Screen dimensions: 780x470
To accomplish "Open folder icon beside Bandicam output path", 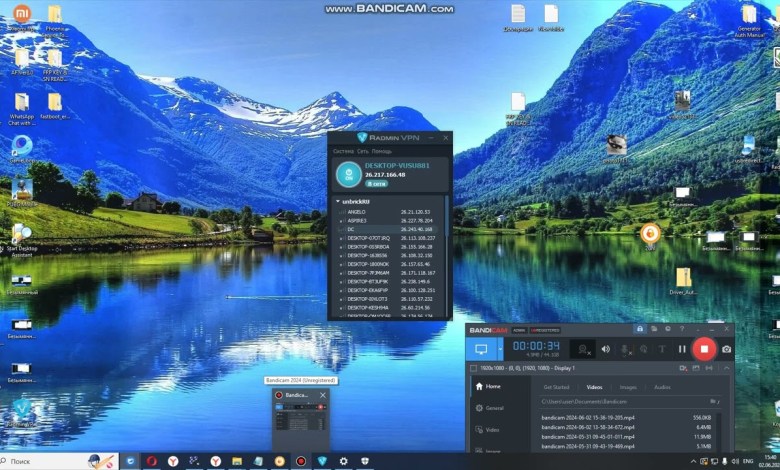I will (x=714, y=401).
